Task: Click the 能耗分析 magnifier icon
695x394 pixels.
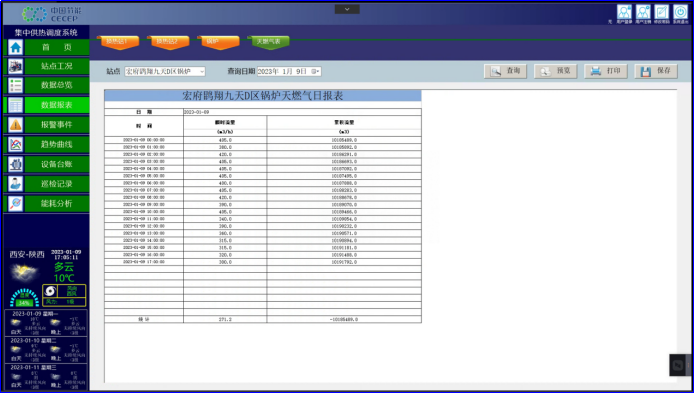Action: 16,203
